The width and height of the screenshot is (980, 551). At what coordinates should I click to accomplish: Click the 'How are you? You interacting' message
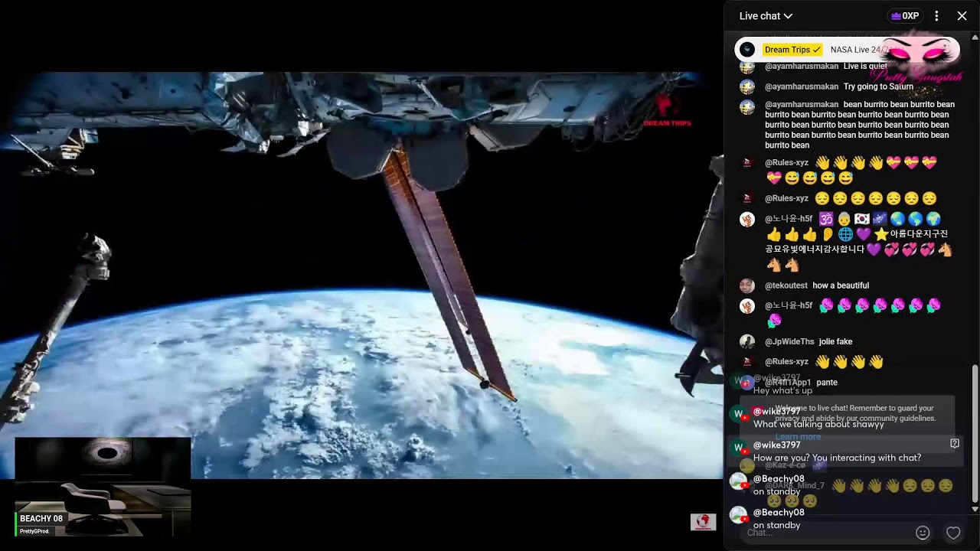837,458
